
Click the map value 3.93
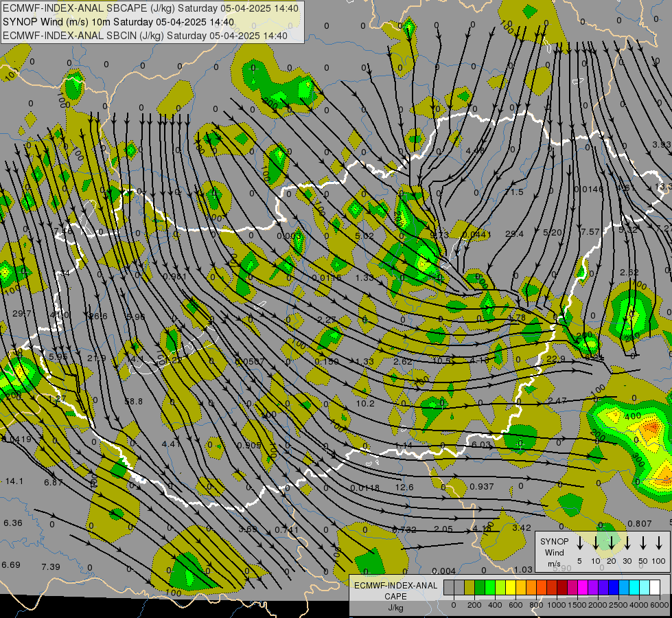[662, 144]
